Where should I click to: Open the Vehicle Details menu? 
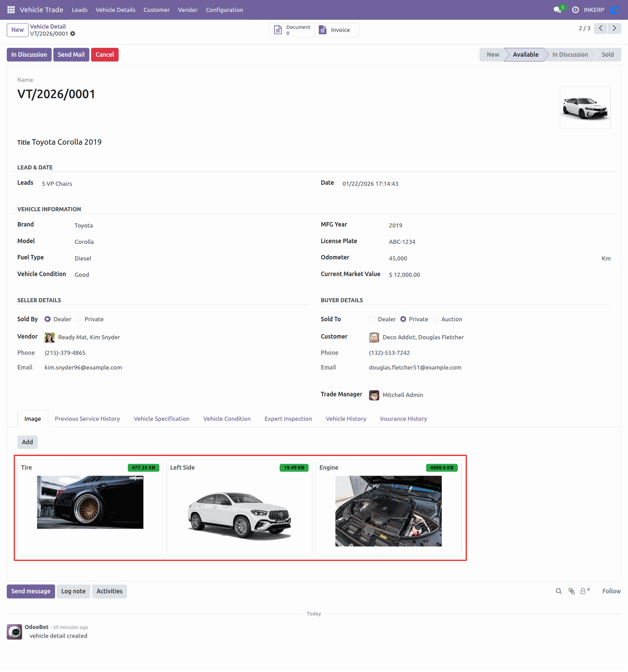[115, 10]
